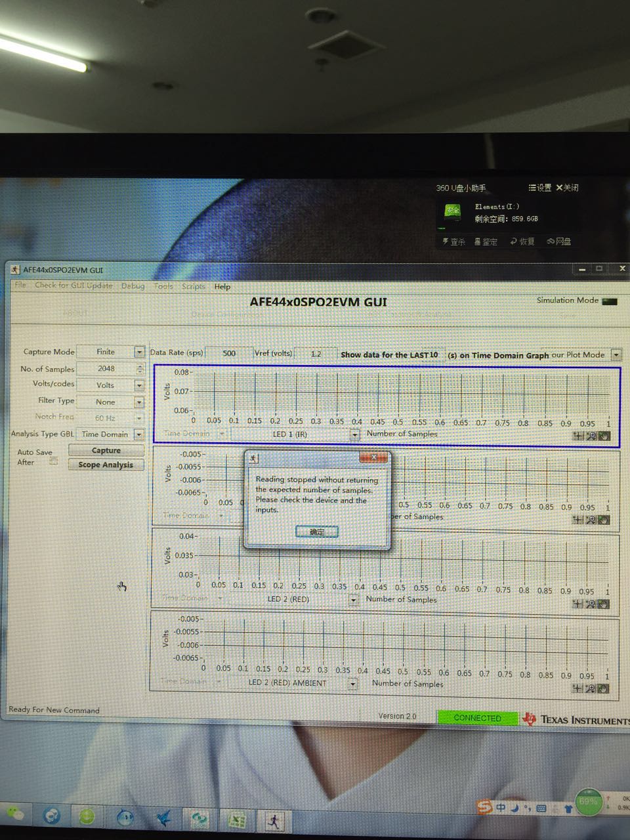Image resolution: width=630 pixels, height=840 pixels.
Task: Click the 中 language toggle in IME bar
Action: pyautogui.click(x=501, y=808)
